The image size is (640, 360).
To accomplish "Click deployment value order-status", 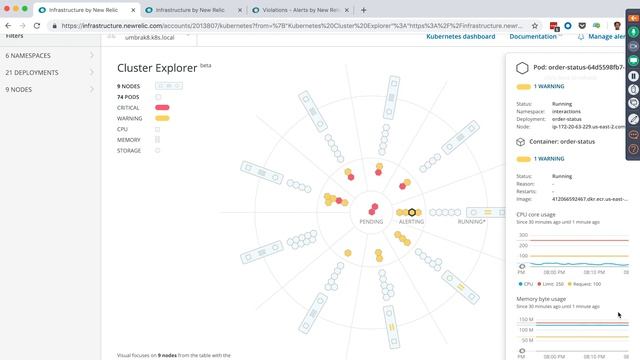I will tap(567, 119).
